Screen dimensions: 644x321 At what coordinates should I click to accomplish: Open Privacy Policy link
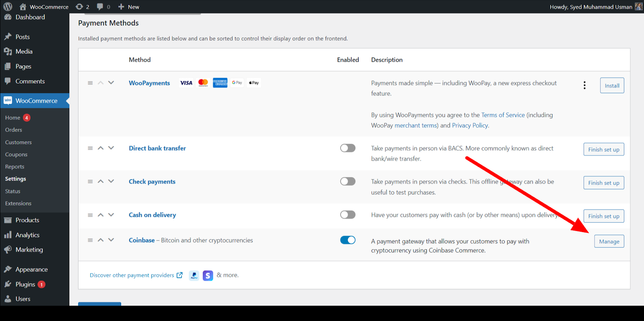(470, 126)
